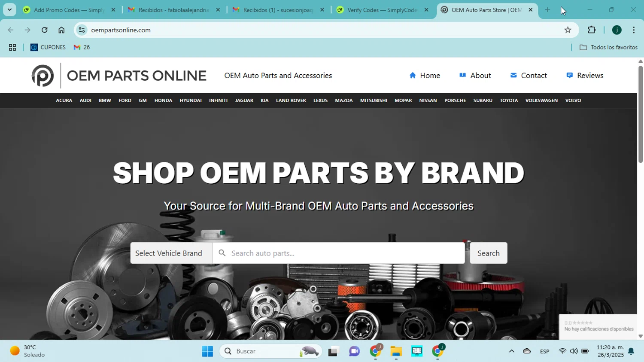Show hidden system tray icons
Viewport: 644px width, 362px height.
511,351
